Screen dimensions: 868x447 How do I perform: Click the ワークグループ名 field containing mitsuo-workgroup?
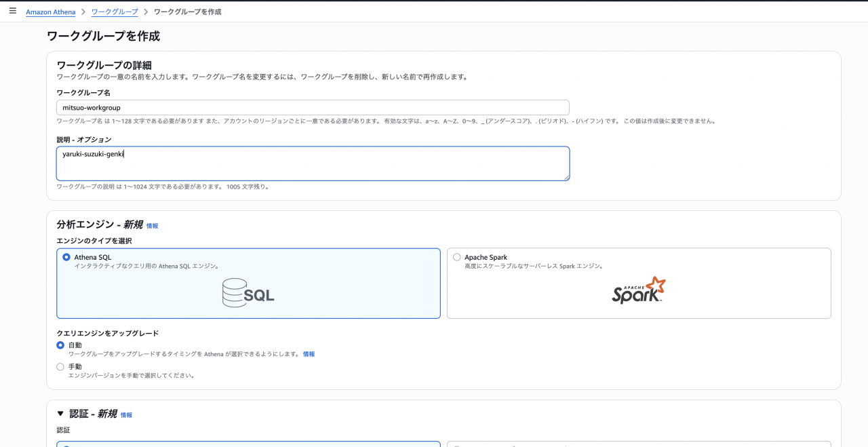pos(313,107)
